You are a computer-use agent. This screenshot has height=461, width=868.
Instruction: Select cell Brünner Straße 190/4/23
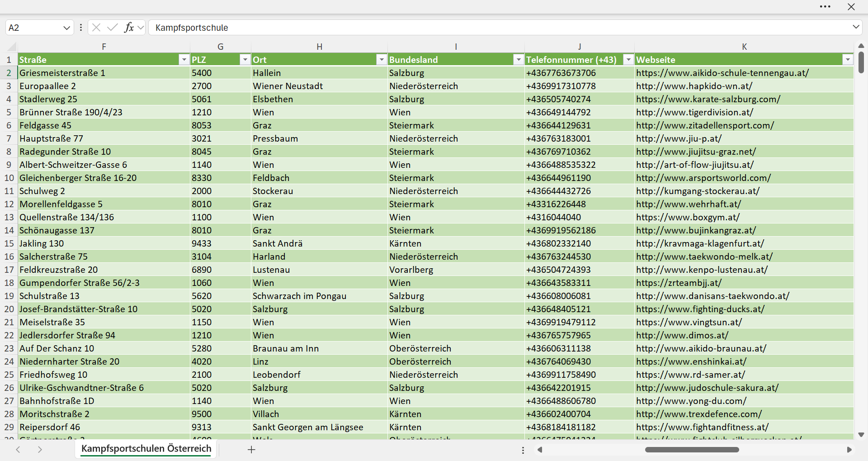[104, 112]
